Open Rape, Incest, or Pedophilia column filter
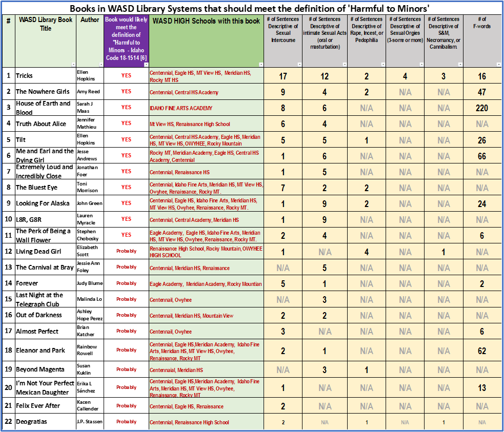 click(x=382, y=65)
